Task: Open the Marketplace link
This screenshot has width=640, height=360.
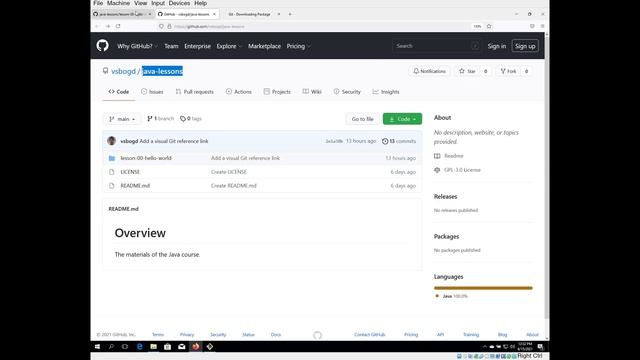Action: coord(264,46)
